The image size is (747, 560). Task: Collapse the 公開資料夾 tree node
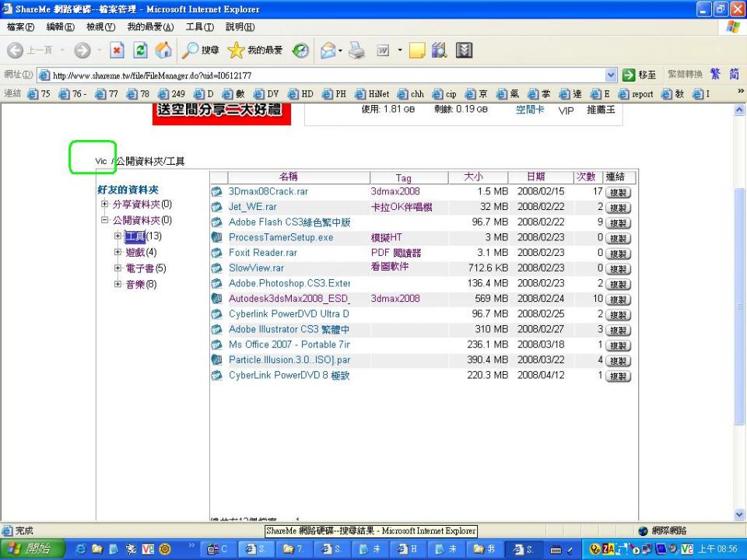click(x=105, y=221)
